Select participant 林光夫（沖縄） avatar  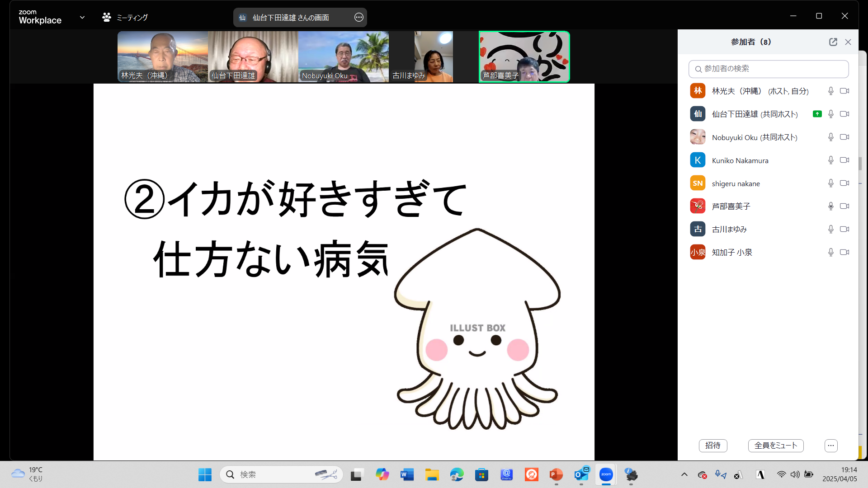(698, 91)
